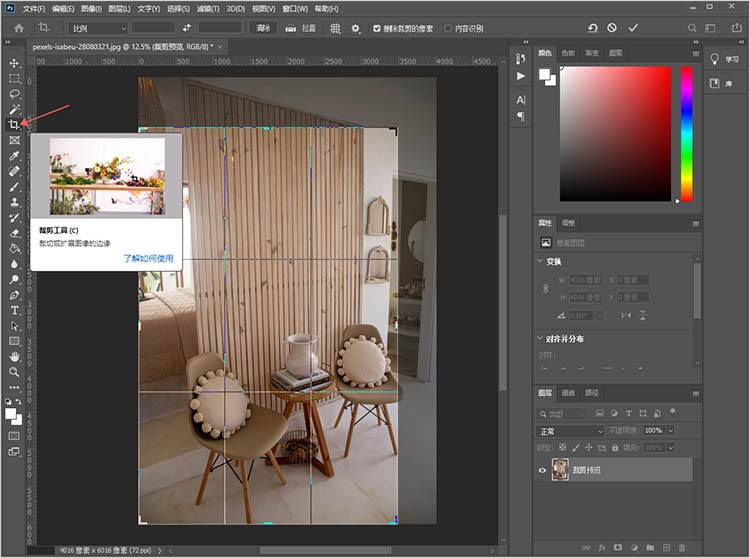Click the Home icon in options bar
Viewport: 750px width, 558px height.
pyautogui.click(x=19, y=28)
